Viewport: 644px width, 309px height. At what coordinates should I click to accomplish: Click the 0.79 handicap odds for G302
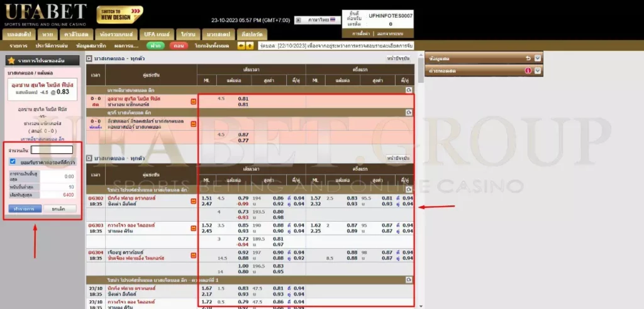(x=241, y=198)
